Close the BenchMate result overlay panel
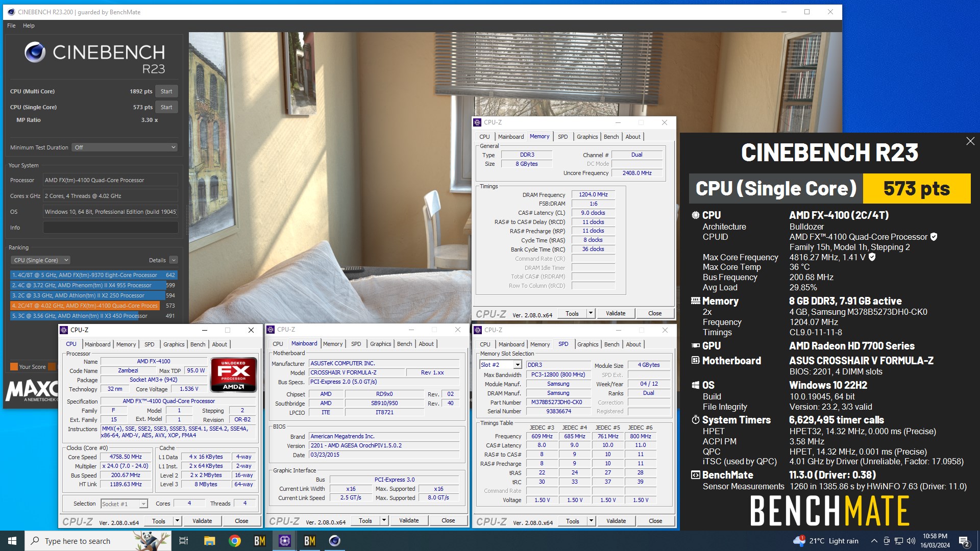This screenshot has height=551, width=980. tap(970, 141)
